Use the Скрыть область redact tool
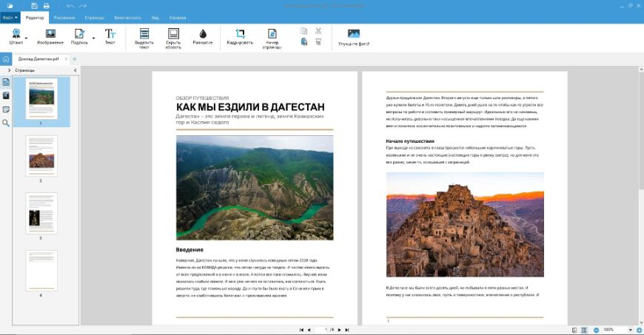Viewport: 644px width, 335px height. tap(173, 38)
